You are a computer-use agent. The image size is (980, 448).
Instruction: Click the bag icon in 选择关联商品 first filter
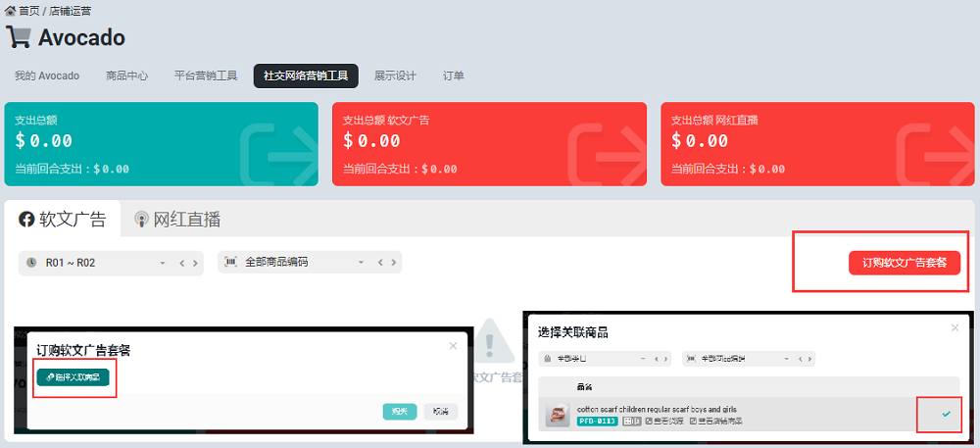(548, 359)
